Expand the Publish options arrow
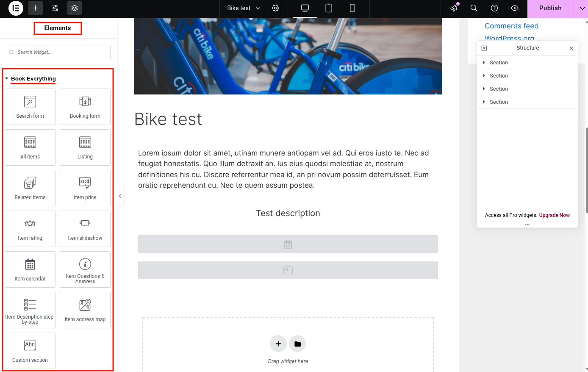588x372 pixels. [x=582, y=8]
